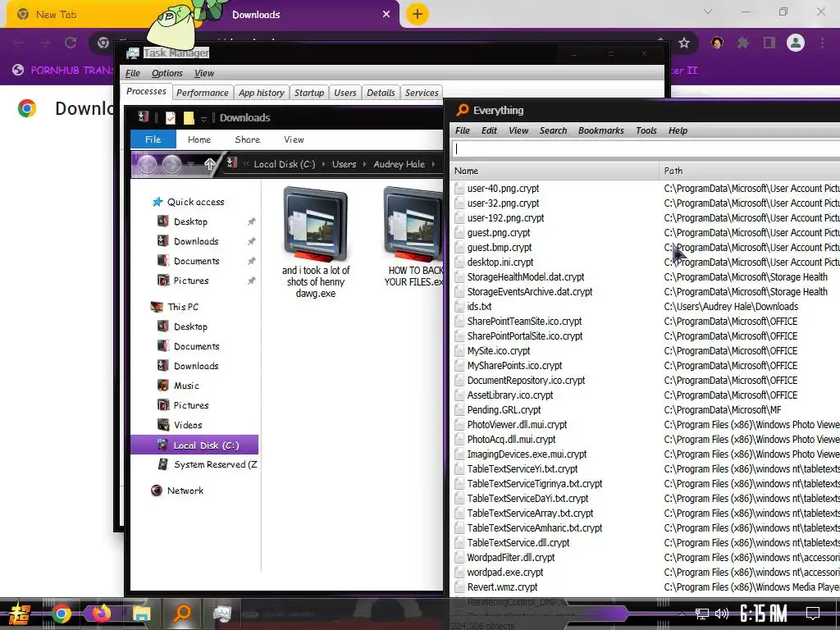Open the Tools menu in Everything

tap(646, 130)
